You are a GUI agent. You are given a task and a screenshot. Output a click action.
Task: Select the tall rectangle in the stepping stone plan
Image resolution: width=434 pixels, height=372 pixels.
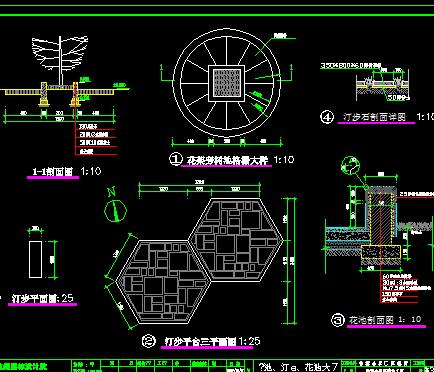[x=35, y=259]
